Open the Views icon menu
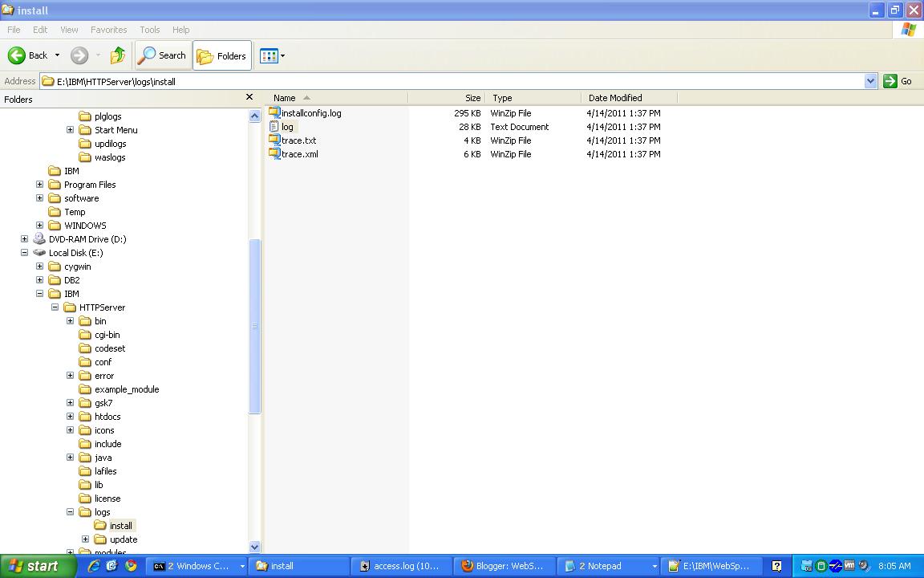Screen dimensions: 924x578 (x=272, y=56)
